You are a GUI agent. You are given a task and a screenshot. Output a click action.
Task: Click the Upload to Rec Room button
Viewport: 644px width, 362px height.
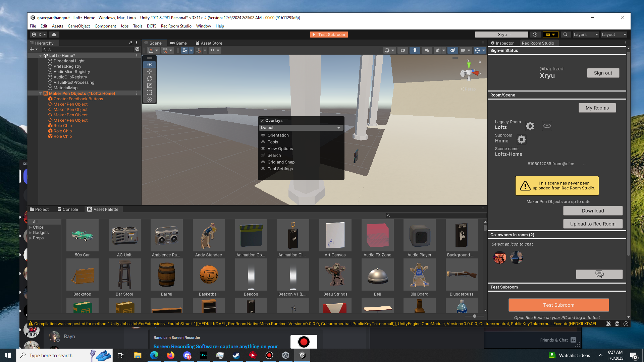coord(593,224)
